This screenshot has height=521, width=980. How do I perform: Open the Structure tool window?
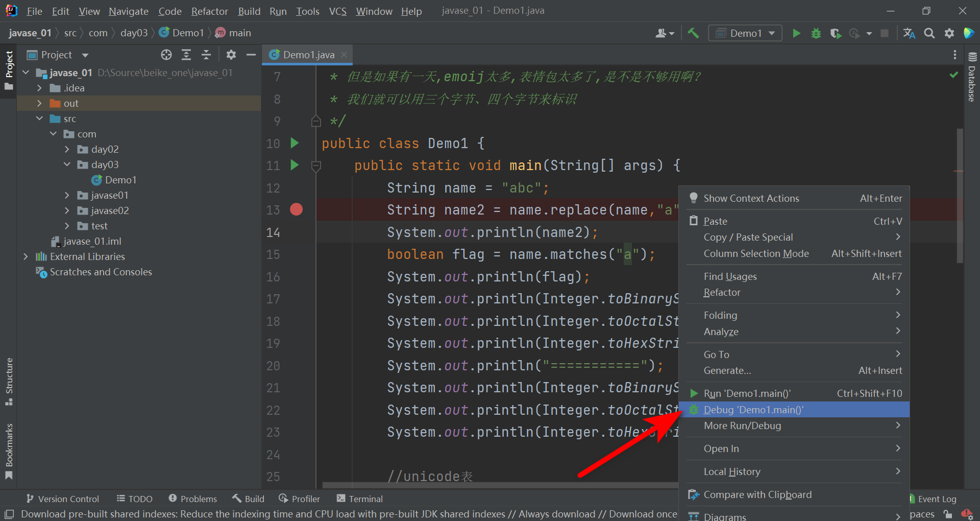pos(9,382)
